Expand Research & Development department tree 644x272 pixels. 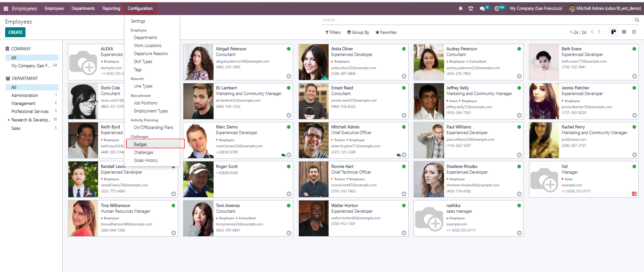8,120
